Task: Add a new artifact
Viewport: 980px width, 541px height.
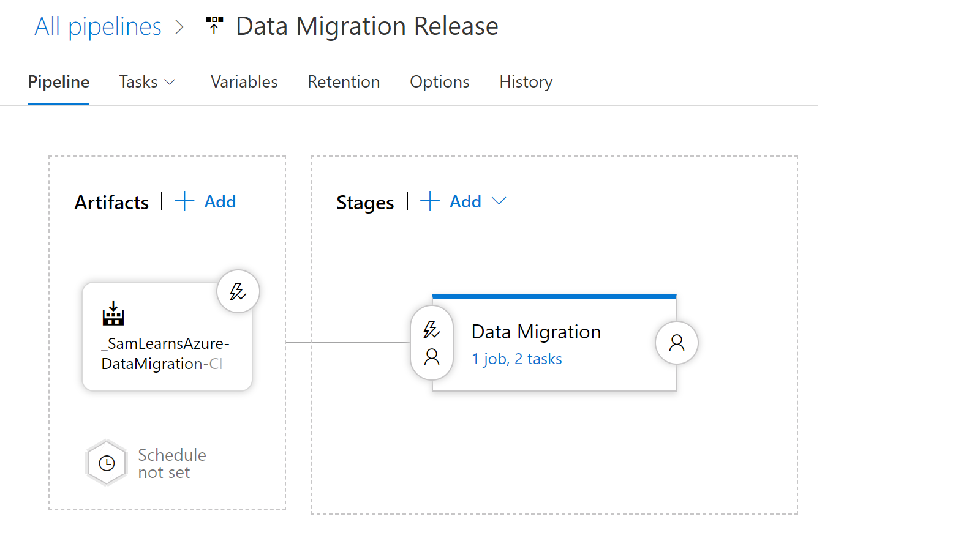Action: pos(220,201)
